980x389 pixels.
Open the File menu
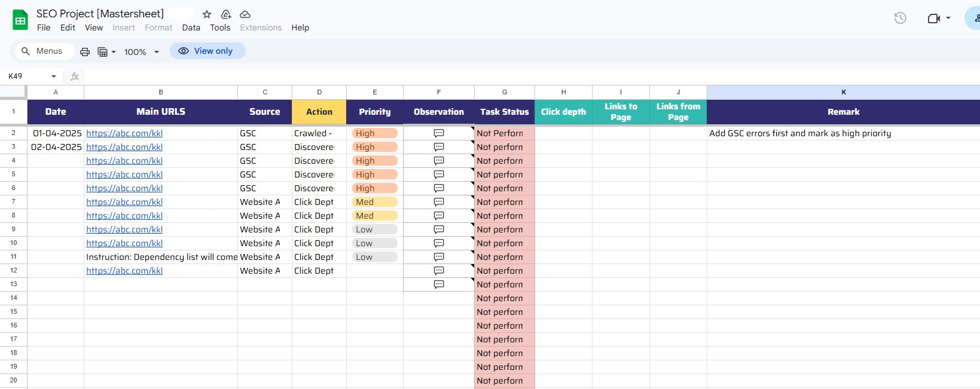tap(44, 27)
